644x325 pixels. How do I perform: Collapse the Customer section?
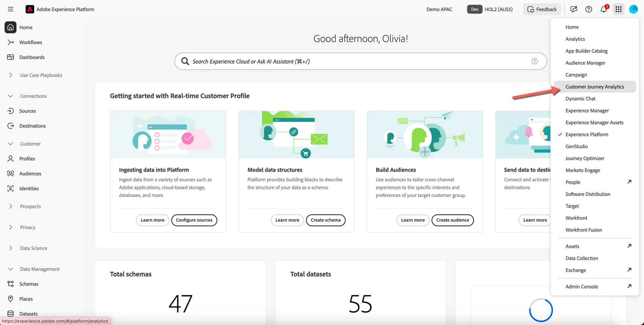10,144
